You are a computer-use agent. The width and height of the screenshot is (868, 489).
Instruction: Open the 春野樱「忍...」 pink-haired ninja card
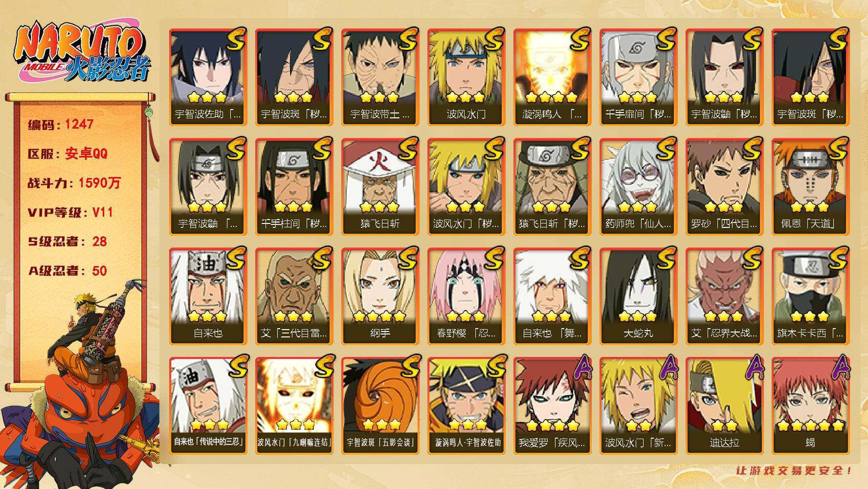pyautogui.click(x=466, y=296)
